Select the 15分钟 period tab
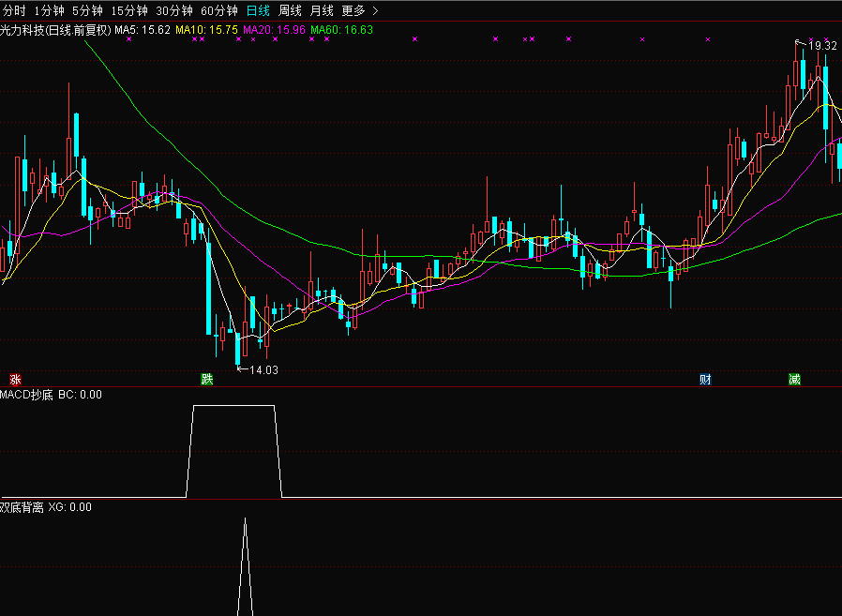 tap(129, 10)
